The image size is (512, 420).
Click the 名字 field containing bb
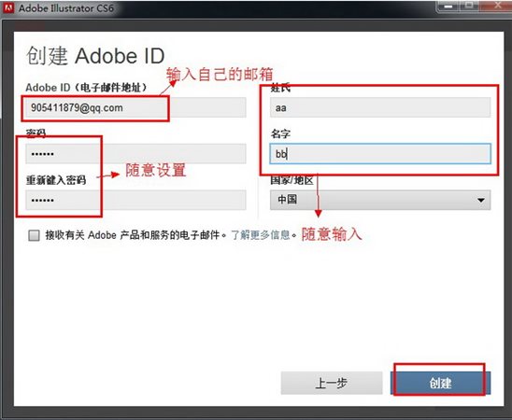pos(380,154)
